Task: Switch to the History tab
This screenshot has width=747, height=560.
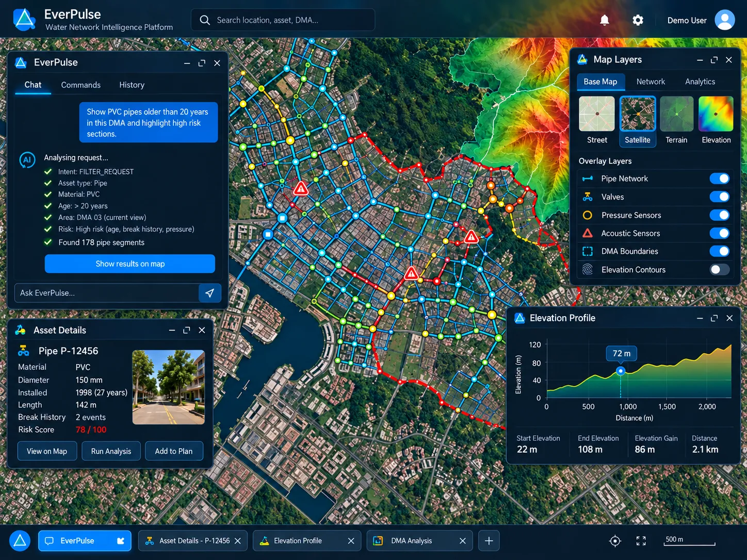Action: click(132, 85)
